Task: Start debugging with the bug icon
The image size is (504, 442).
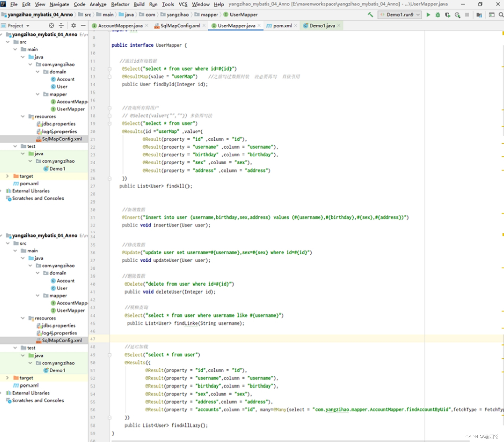Action: click(x=438, y=15)
